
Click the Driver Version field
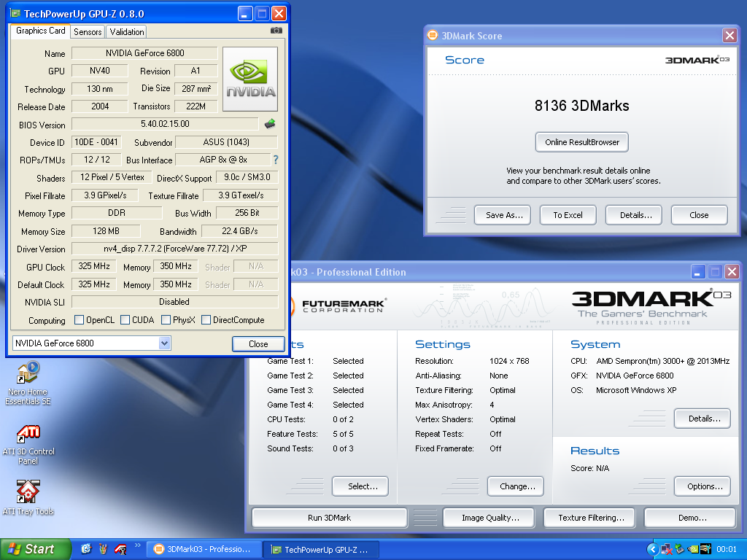pyautogui.click(x=175, y=249)
